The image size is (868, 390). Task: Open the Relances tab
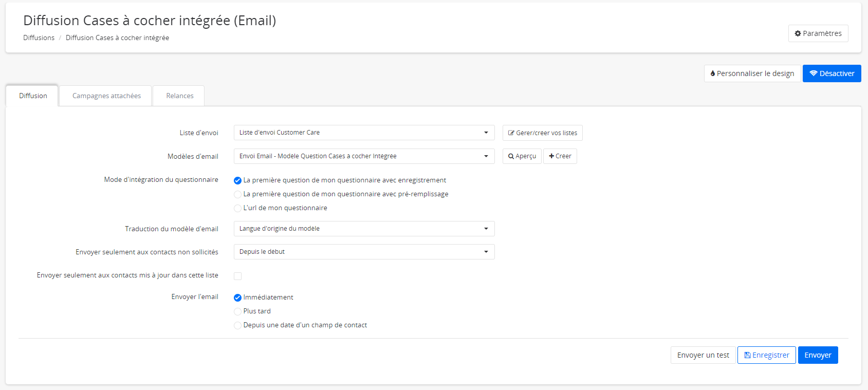coord(179,96)
